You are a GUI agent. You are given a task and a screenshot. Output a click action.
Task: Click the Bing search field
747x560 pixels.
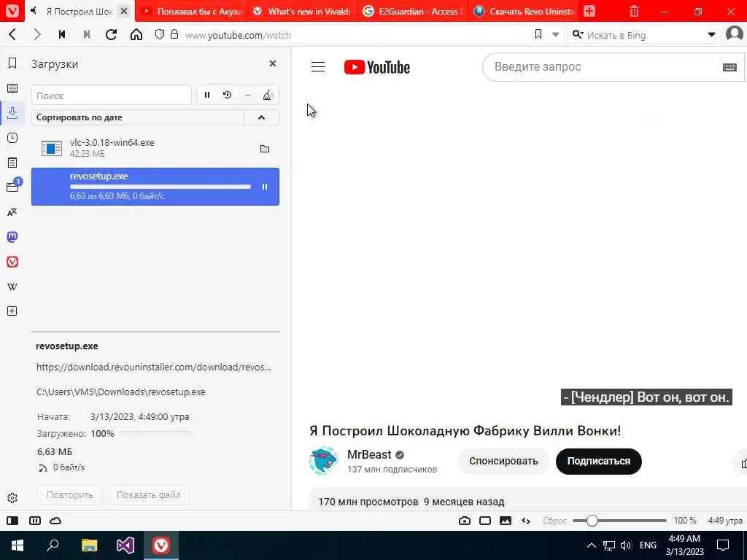pos(643,35)
